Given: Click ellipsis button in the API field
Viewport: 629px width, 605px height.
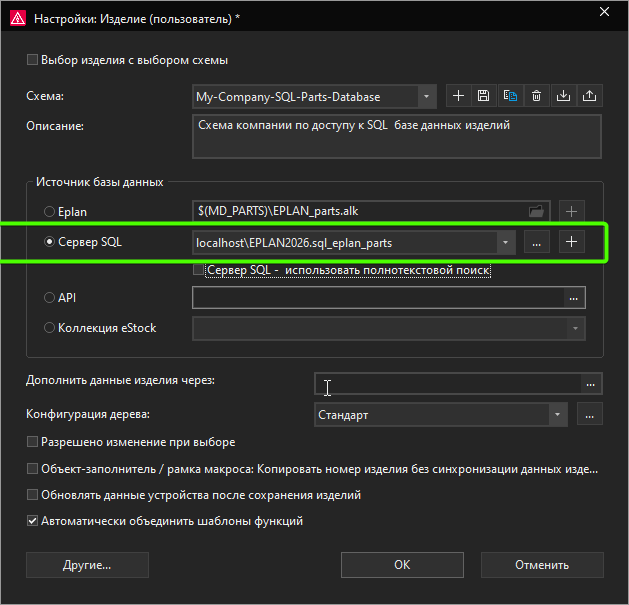Looking at the screenshot, I should [574, 298].
